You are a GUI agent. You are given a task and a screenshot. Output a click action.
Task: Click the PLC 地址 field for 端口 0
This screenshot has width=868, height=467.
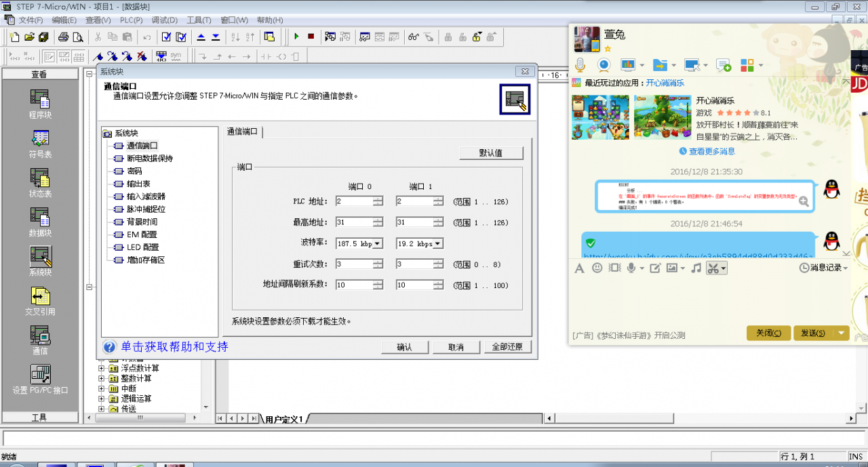pyautogui.click(x=354, y=201)
